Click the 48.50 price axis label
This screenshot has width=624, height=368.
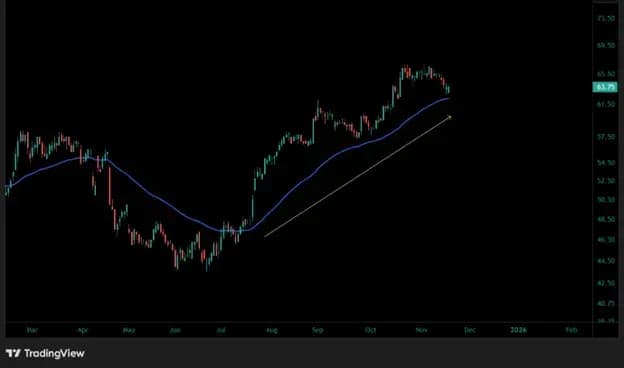click(606, 219)
